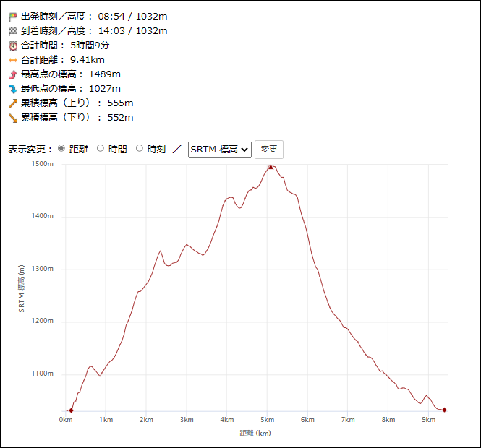Click the end diamond marker past 9km

[444, 410]
